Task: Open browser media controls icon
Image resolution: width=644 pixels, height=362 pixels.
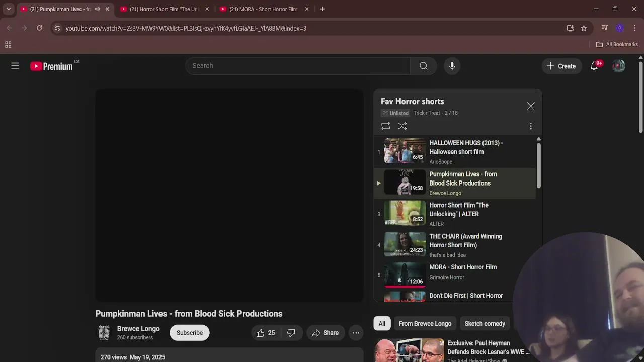Action: point(605,28)
